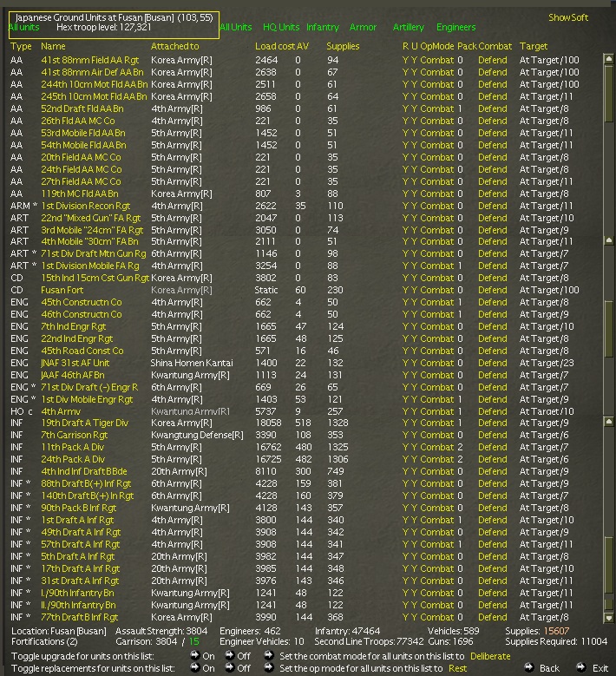Open the 24th Pack A Div unit
The height and width of the screenshot is (676, 616).
73,459
